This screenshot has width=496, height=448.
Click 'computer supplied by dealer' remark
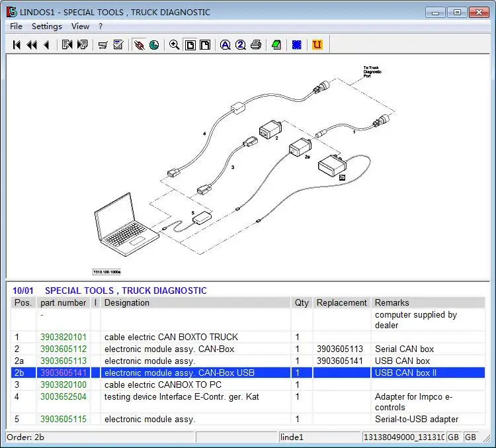pos(416,320)
